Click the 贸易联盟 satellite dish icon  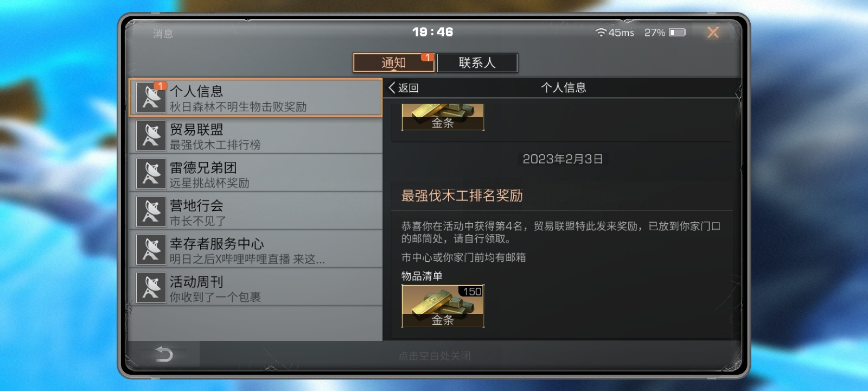click(151, 136)
